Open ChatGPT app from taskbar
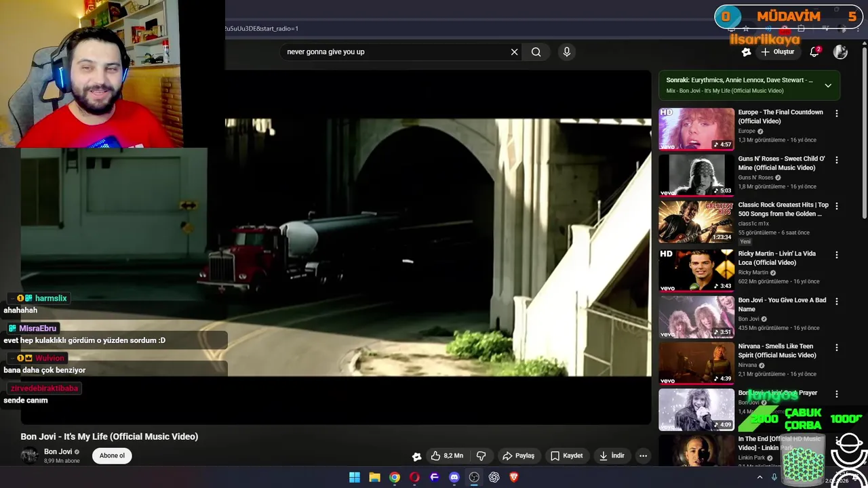868x488 pixels. 494,477
